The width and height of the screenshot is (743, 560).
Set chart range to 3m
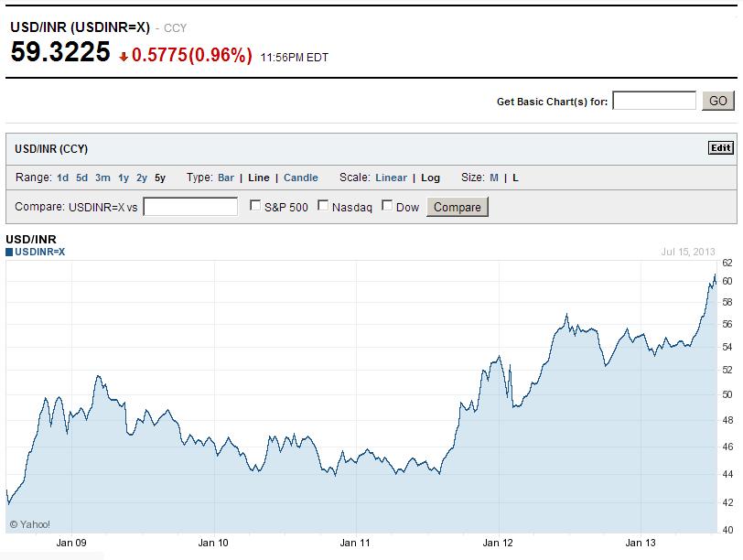(102, 178)
